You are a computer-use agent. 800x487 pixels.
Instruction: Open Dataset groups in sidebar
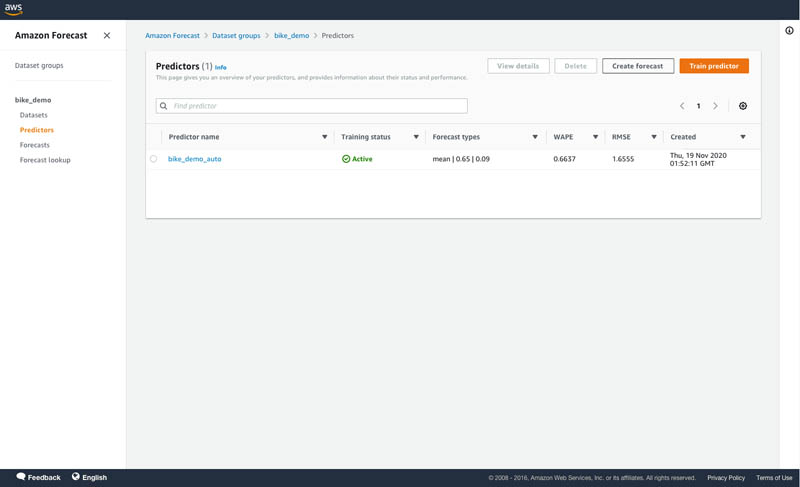[39, 65]
